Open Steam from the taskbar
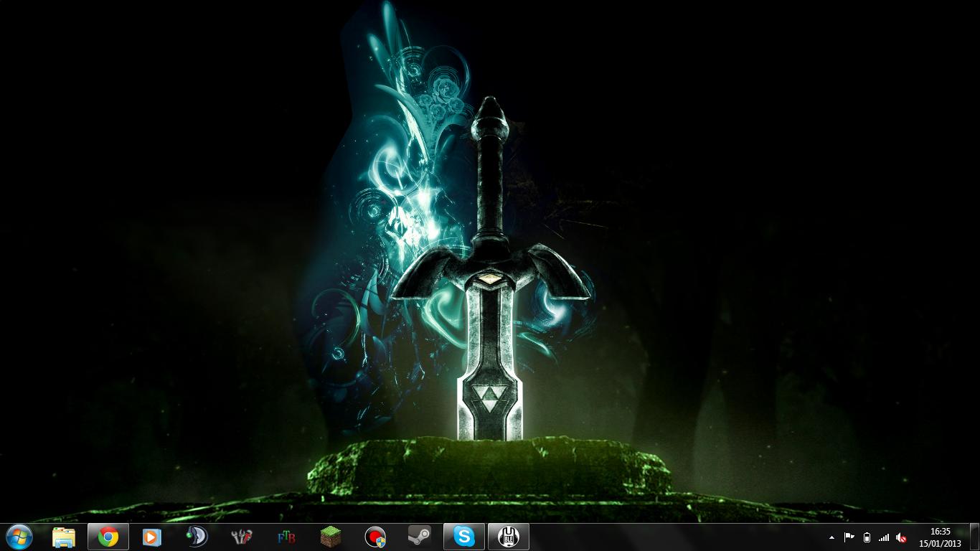Screen dimensions: 980x551 pos(420,537)
